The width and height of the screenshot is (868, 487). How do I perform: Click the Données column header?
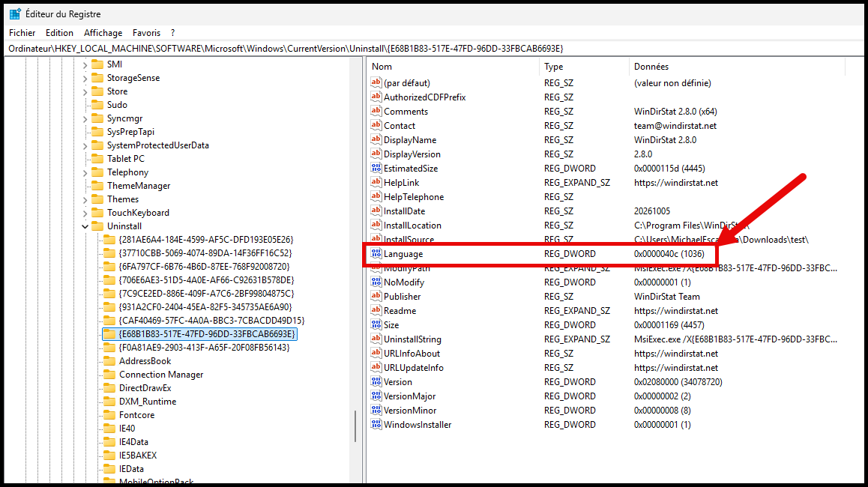point(738,67)
